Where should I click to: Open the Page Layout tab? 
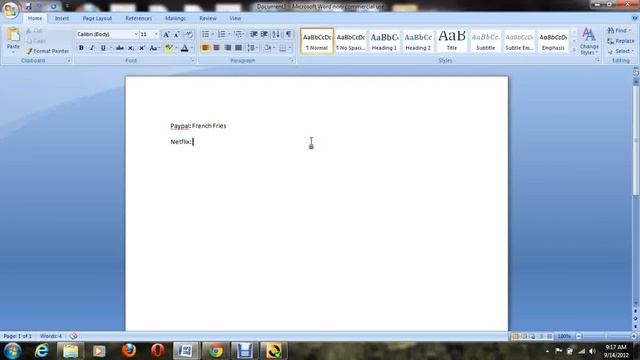pyautogui.click(x=97, y=18)
